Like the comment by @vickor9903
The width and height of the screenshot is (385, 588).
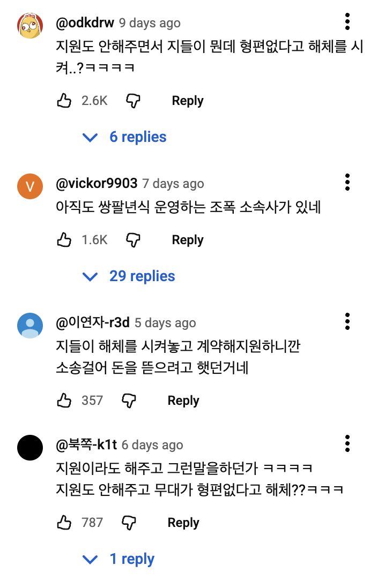coord(64,240)
